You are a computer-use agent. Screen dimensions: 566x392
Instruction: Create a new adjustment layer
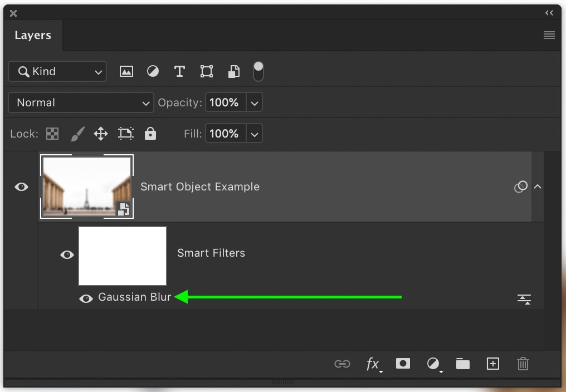434,364
